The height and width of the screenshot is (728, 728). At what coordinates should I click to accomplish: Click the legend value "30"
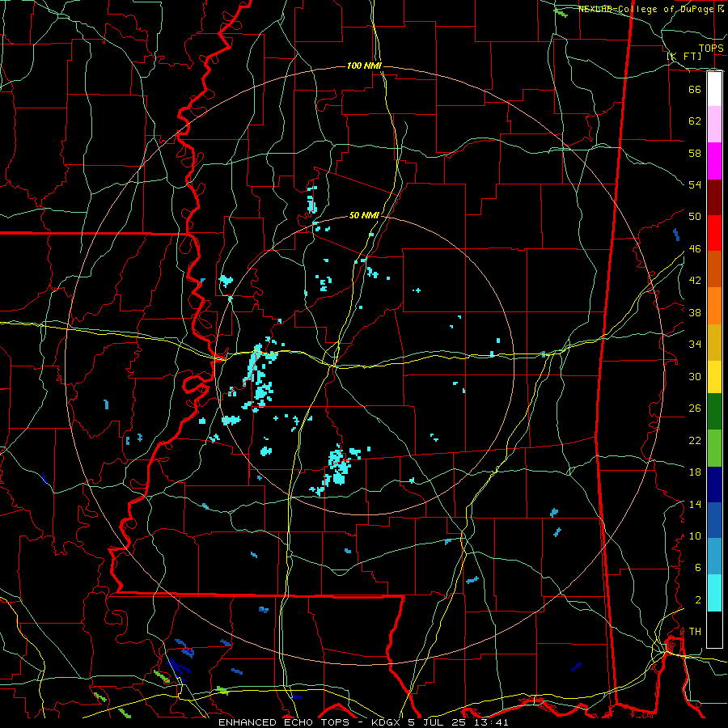(x=695, y=376)
